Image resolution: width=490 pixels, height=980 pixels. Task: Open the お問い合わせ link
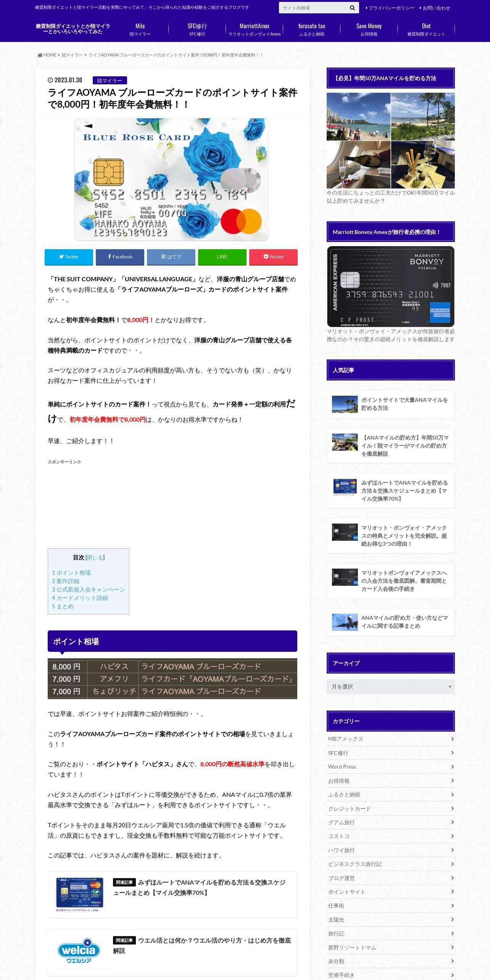(x=435, y=8)
